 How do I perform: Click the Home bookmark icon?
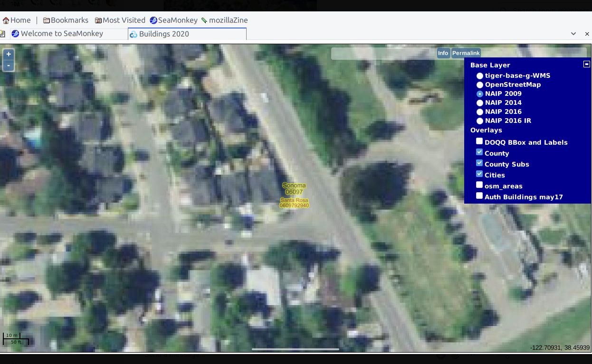coord(6,20)
